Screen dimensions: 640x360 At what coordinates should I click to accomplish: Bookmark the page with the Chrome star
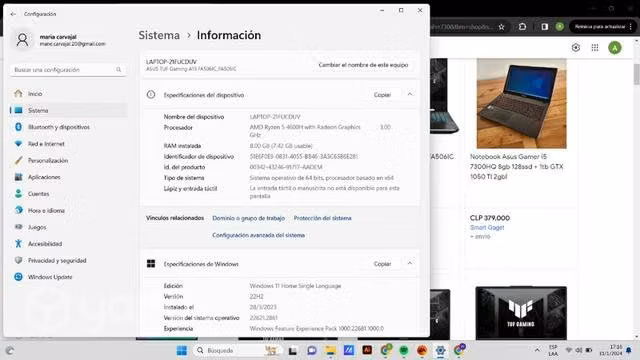[502, 27]
